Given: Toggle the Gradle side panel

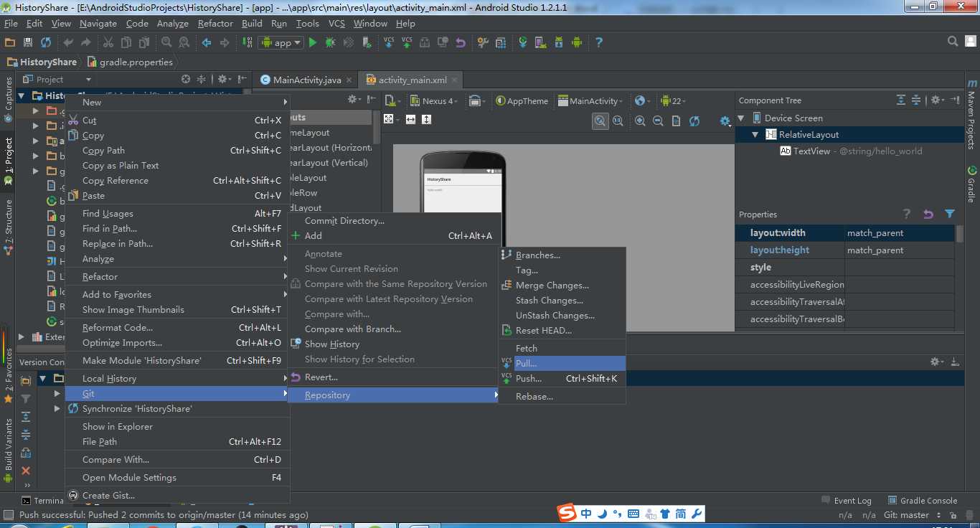Looking at the screenshot, I should tap(972, 184).
